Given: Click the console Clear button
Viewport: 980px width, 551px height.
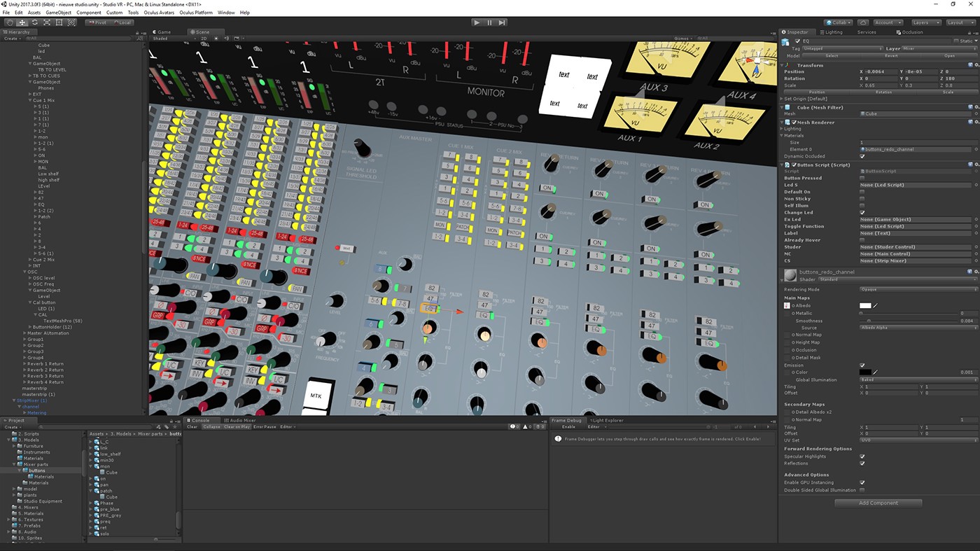Looking at the screenshot, I should pyautogui.click(x=192, y=426).
